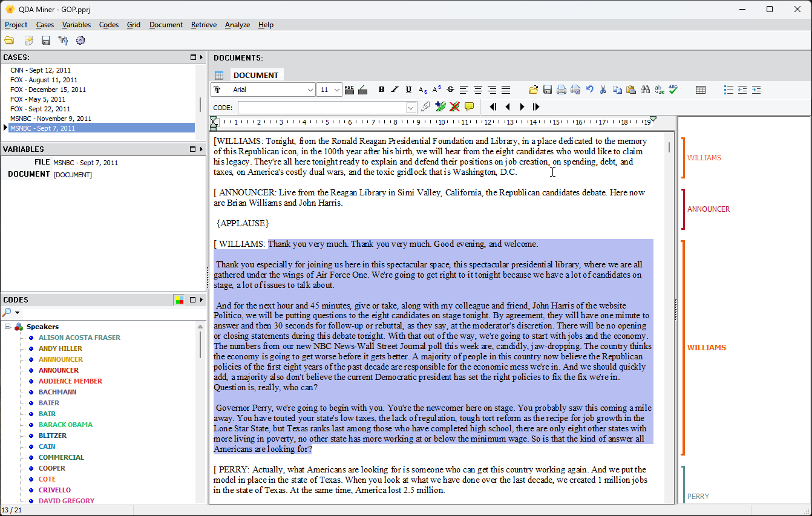Open the case filter funnel tool
The image size is (812, 516).
tap(63, 41)
